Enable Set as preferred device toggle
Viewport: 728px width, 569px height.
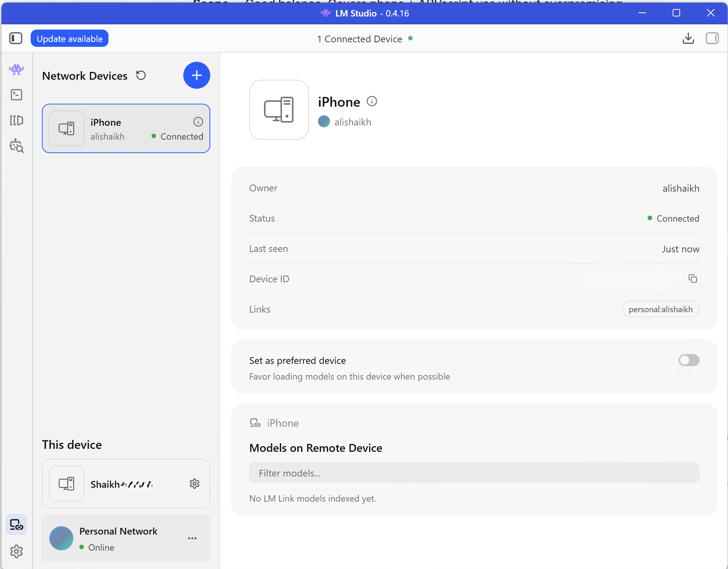pos(689,360)
